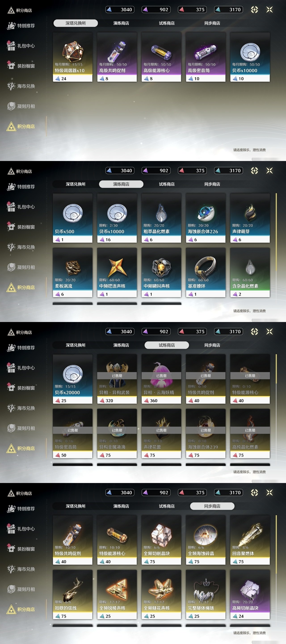Viewport: 286px width, 644px height.
Task: Click the sold-out 异相·异构武装 card
Action: click(x=117, y=379)
